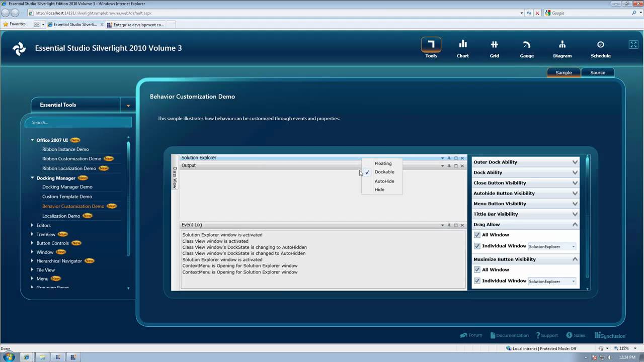Open Internet Explorer from the taskbar
Viewport: 644px width, 362px height.
(x=26, y=357)
